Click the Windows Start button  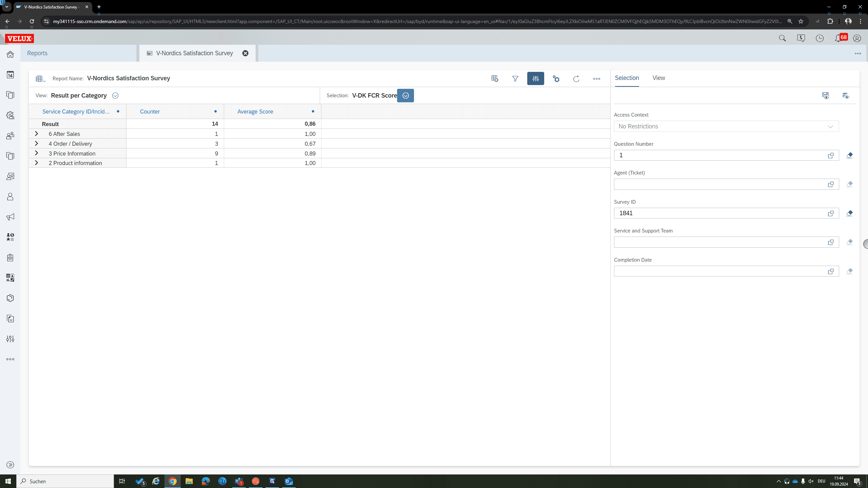8,481
